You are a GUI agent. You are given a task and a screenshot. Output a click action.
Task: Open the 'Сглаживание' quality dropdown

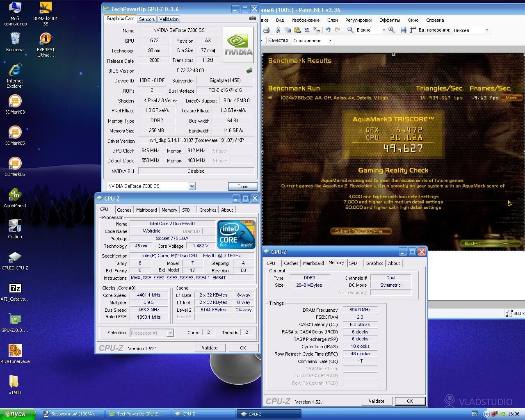pyautogui.click(x=330, y=41)
